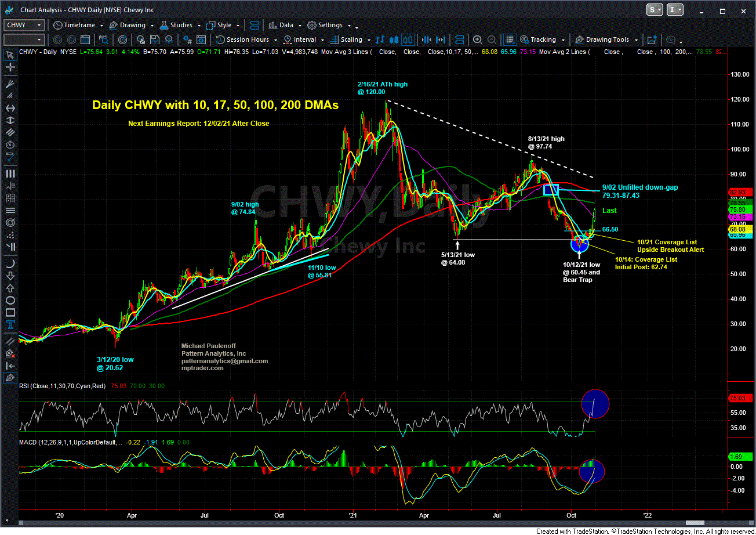Click the Interval button
Image resolution: width=756 pixels, height=535 pixels.
(x=300, y=39)
